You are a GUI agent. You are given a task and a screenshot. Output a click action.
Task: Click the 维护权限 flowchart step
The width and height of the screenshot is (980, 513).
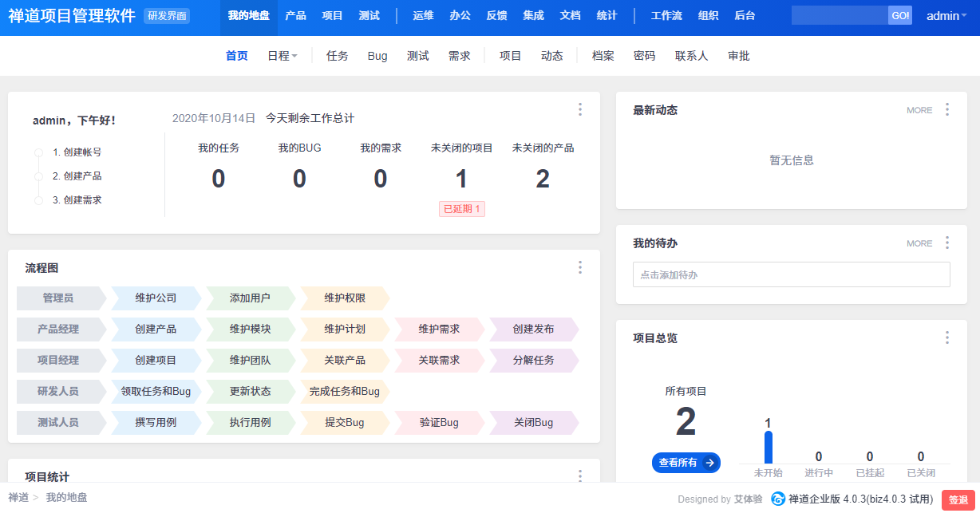(x=345, y=298)
